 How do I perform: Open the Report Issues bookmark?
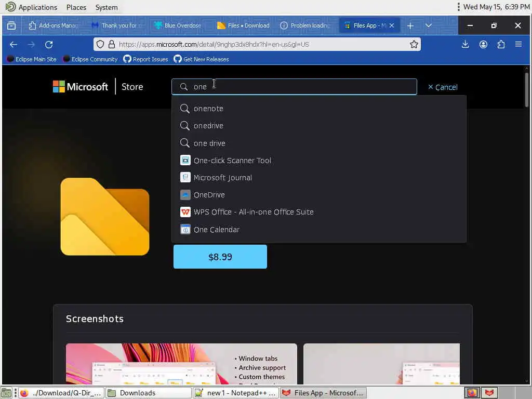pos(145,59)
